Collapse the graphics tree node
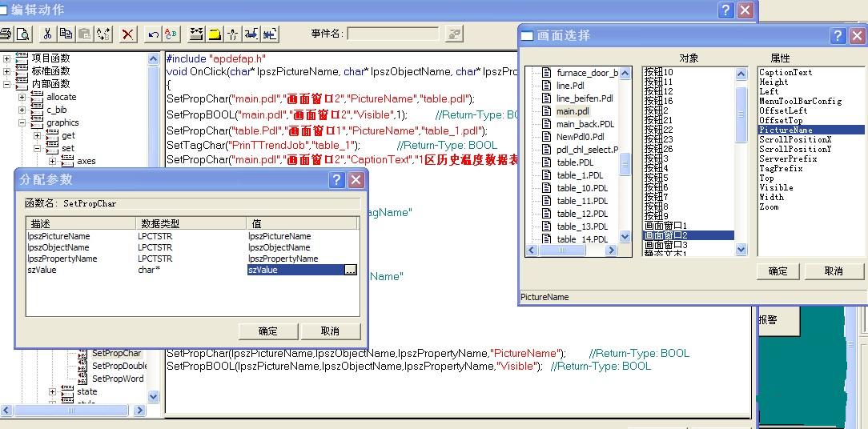Viewport: 868px width, 429px height. 22,122
